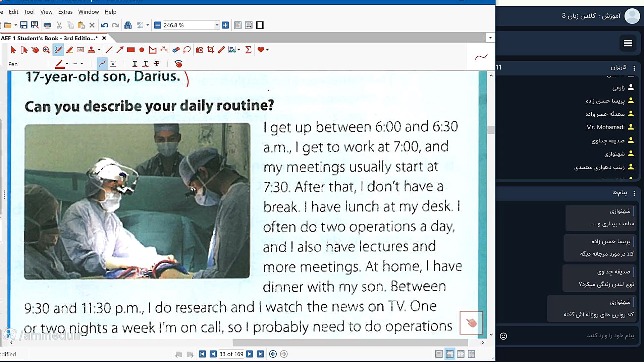Open the zoom percentage dropdown
The image size is (644, 362).
point(217,25)
